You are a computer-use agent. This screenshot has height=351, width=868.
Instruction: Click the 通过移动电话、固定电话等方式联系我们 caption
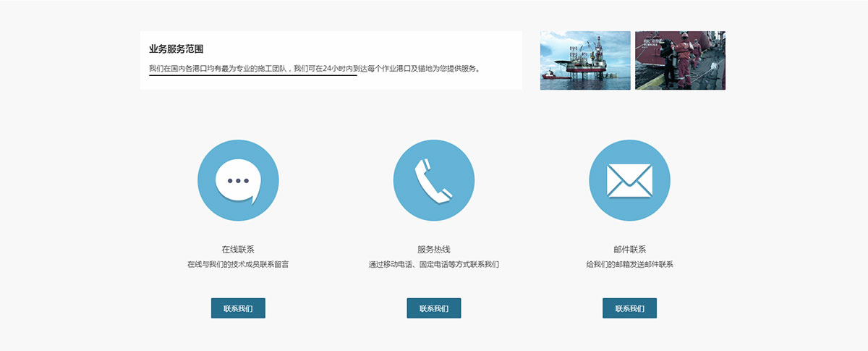point(433,265)
